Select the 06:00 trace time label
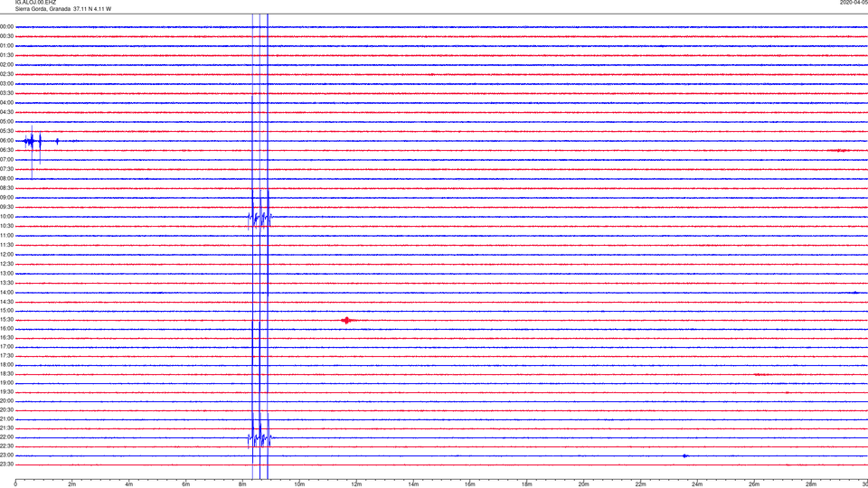The image size is (868, 488). (x=6, y=141)
